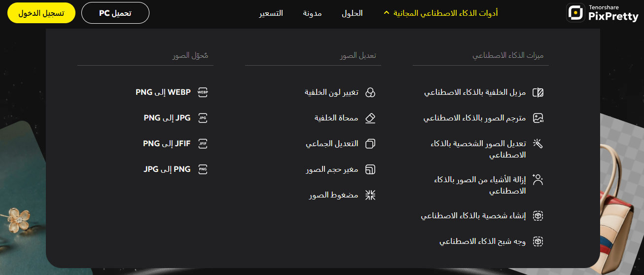644x275 pixels.
Task: Click the ميزات الذكاء الاصطناعي column heading
Action: pos(508,56)
